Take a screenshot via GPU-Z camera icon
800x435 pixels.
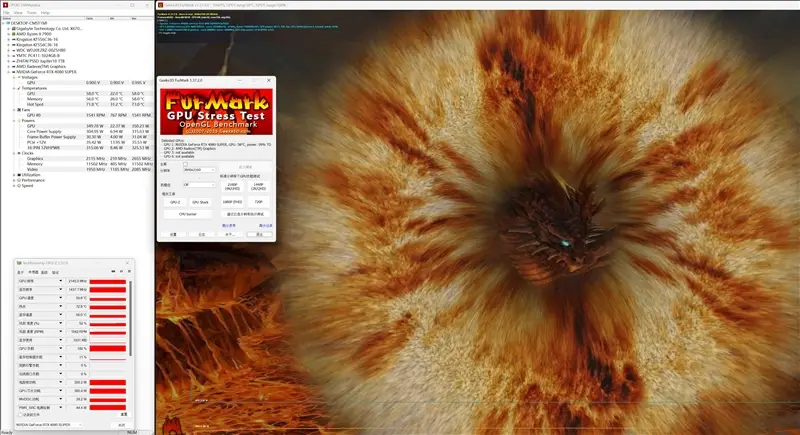click(113, 272)
